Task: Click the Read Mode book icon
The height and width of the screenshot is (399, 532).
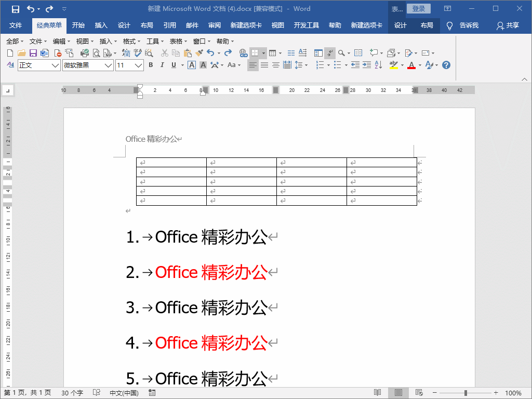Action: pos(358,53)
